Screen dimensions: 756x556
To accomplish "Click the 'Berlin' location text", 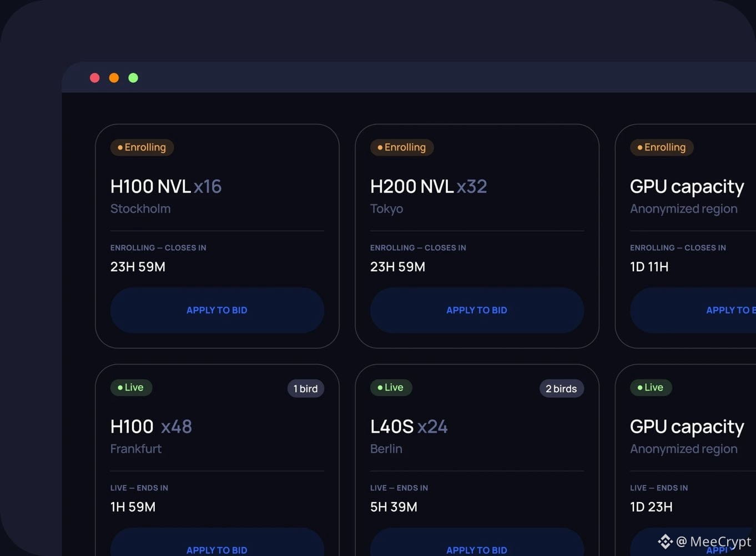I will 386,449.
